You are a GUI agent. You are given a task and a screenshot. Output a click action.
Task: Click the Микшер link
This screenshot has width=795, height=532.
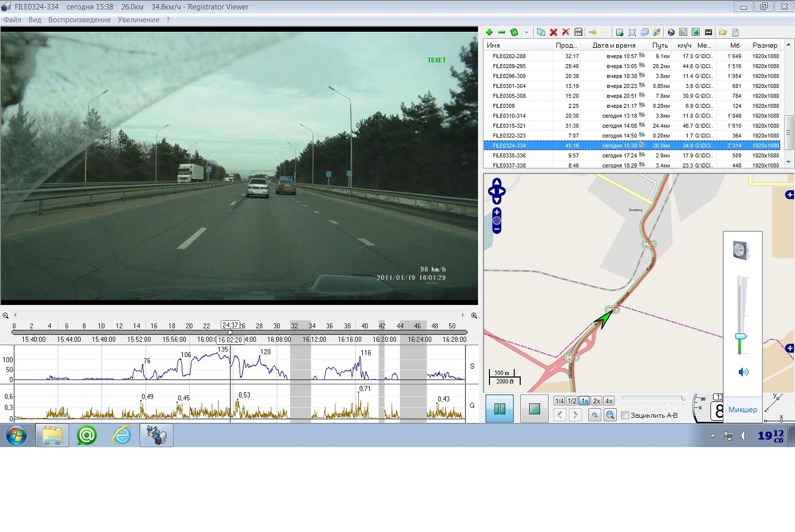pyautogui.click(x=742, y=409)
